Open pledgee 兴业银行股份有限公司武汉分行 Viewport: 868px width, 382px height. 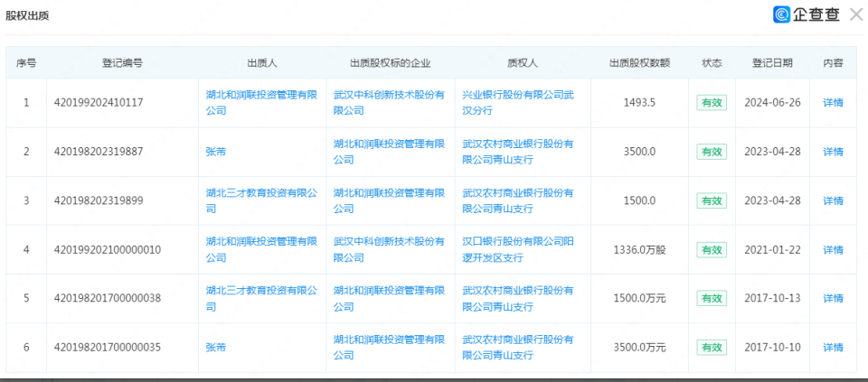coord(517,103)
